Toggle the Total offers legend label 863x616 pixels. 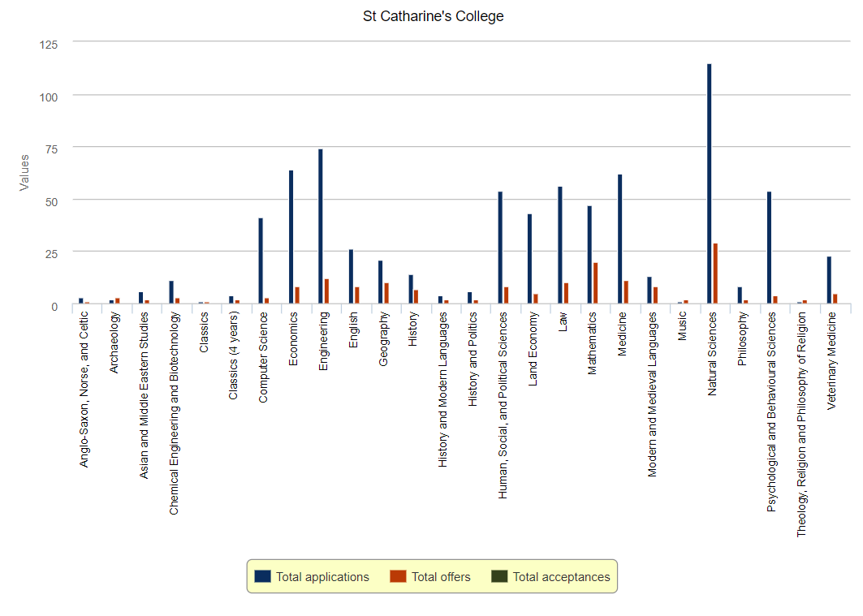441,577
